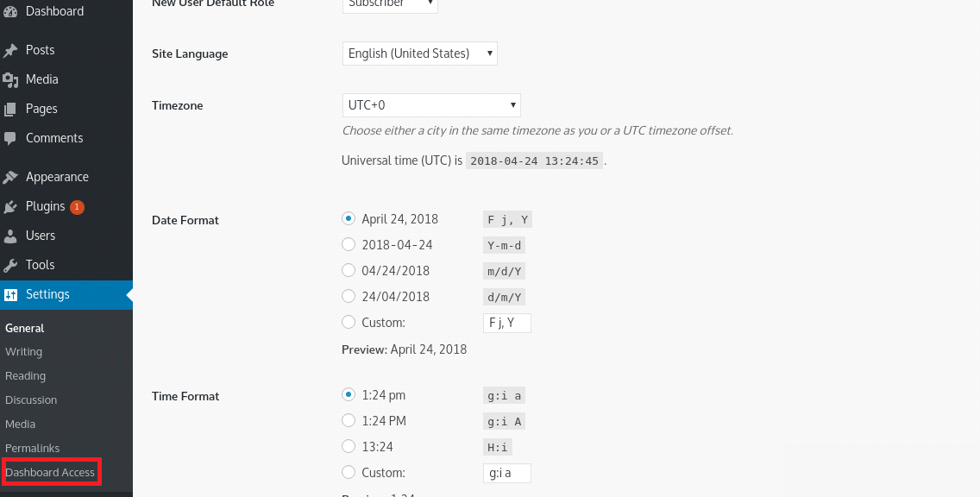Open the Permalinks settings page
The width and height of the screenshot is (980, 497).
coord(30,448)
